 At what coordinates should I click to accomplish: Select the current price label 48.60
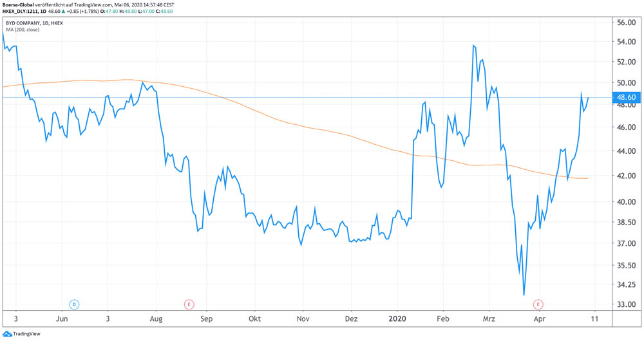click(x=626, y=97)
